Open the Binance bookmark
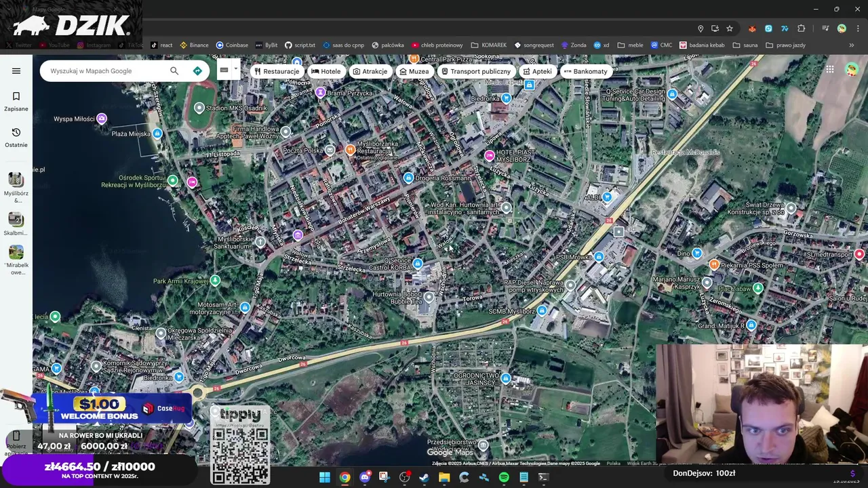Image resolution: width=868 pixels, height=488 pixels. point(194,45)
